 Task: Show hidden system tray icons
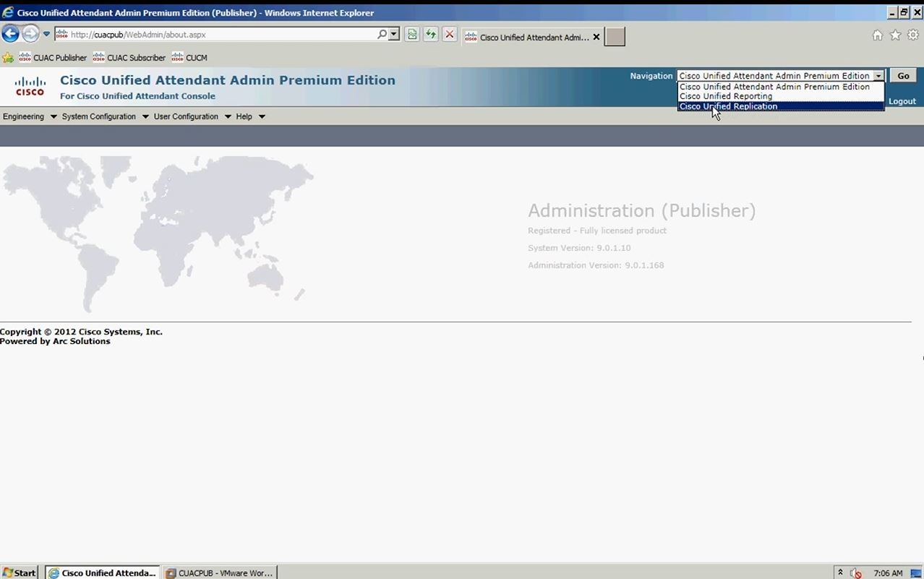coord(840,572)
